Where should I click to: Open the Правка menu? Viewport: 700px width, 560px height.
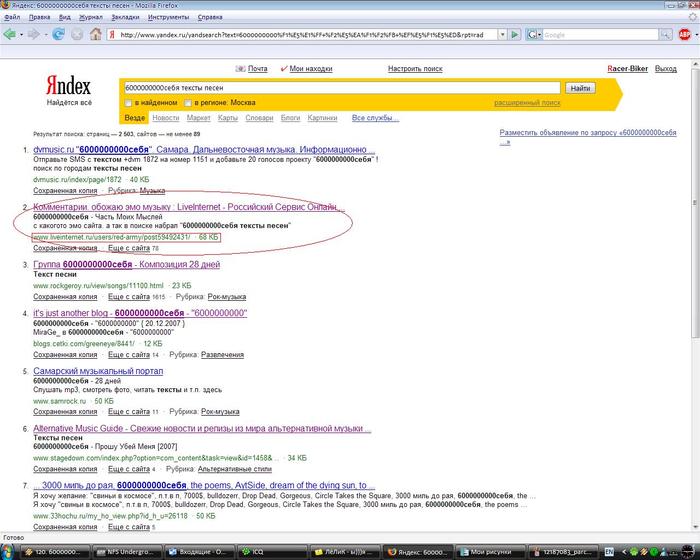(x=39, y=17)
